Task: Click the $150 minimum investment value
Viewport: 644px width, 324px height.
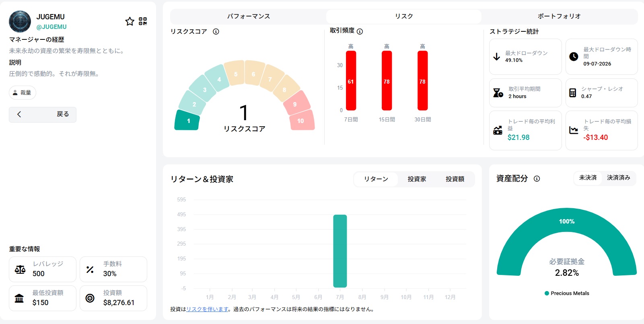Action: coord(40,303)
